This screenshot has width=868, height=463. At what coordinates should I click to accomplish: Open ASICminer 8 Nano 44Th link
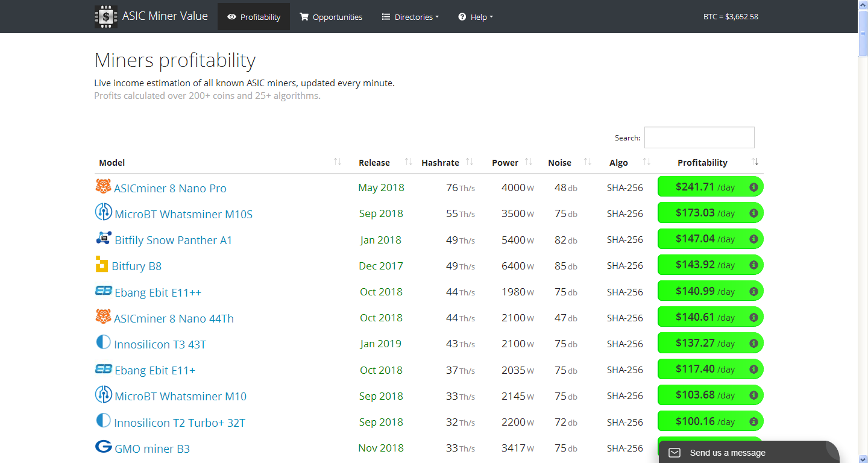(x=174, y=318)
